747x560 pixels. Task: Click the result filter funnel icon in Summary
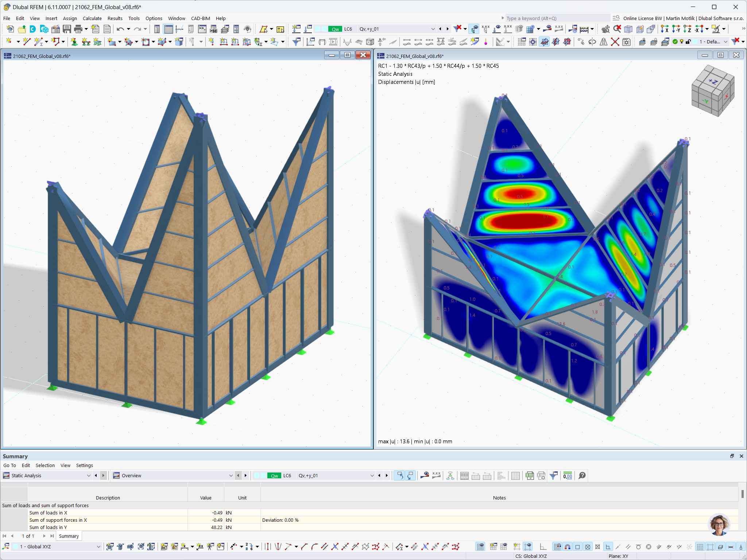pyautogui.click(x=554, y=475)
